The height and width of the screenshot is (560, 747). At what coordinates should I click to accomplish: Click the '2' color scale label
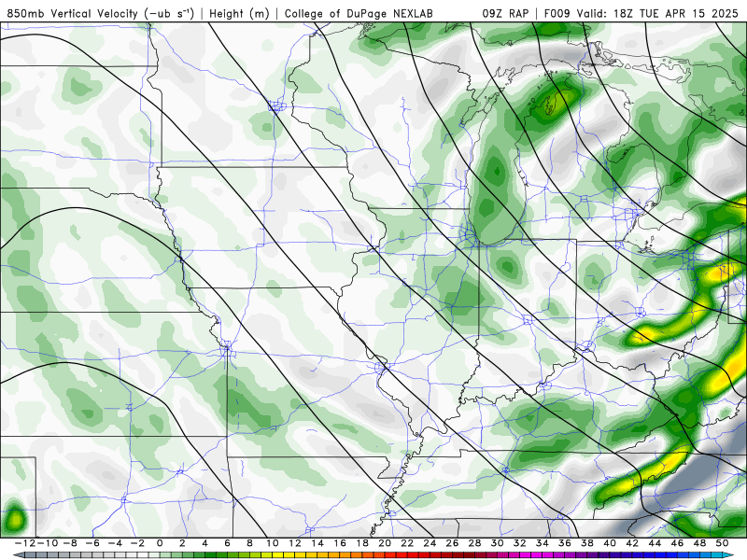(x=182, y=543)
